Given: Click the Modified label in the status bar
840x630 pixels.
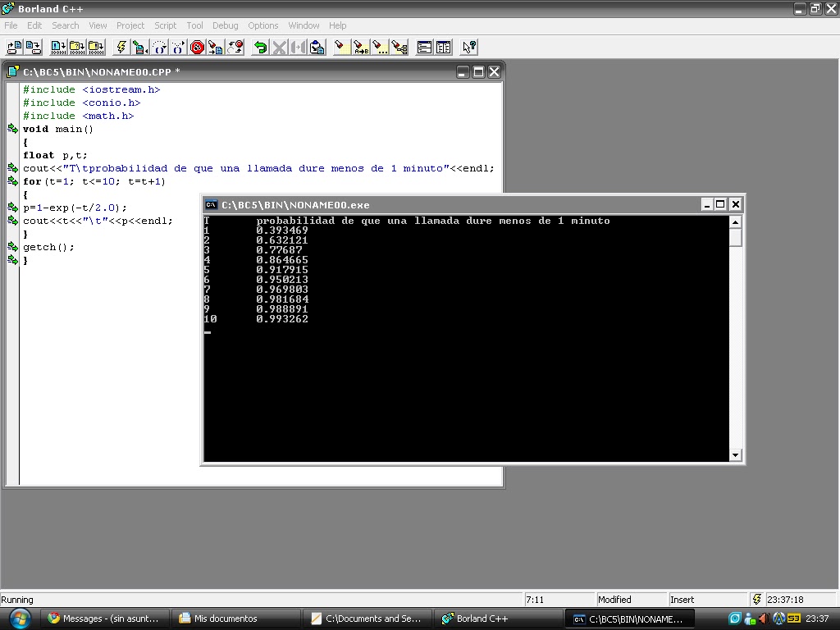Looking at the screenshot, I should 632,600.
